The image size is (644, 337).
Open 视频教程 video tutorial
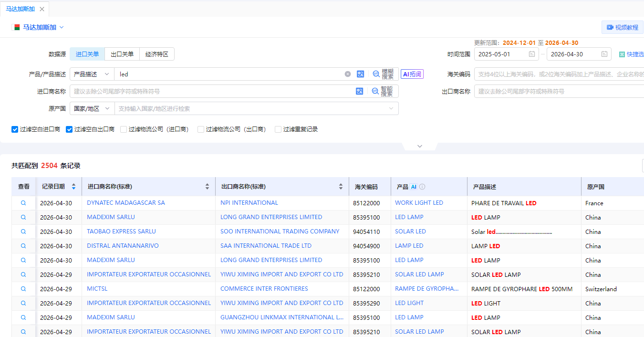pos(623,27)
